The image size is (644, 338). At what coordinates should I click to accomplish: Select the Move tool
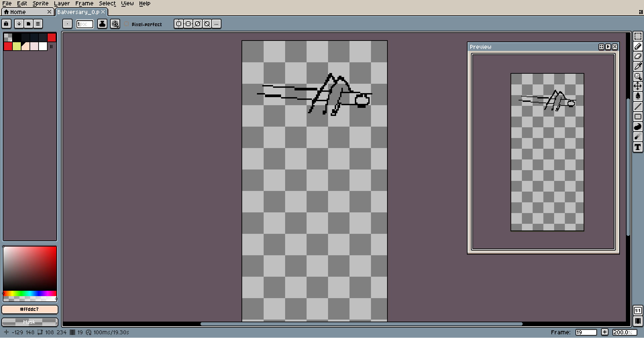pos(638,86)
